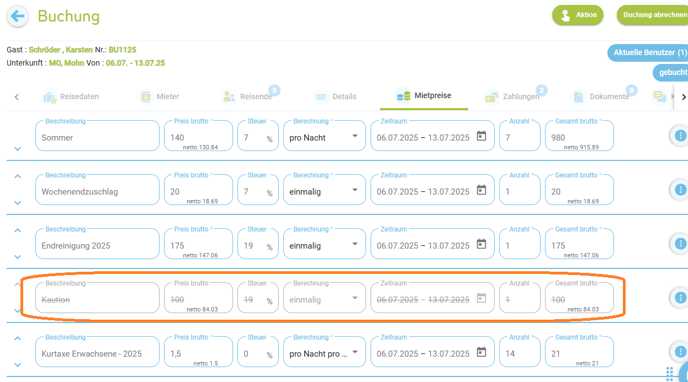The height and width of the screenshot is (382, 688).
Task: Click Preis brutto field with 140
Action: [198, 136]
